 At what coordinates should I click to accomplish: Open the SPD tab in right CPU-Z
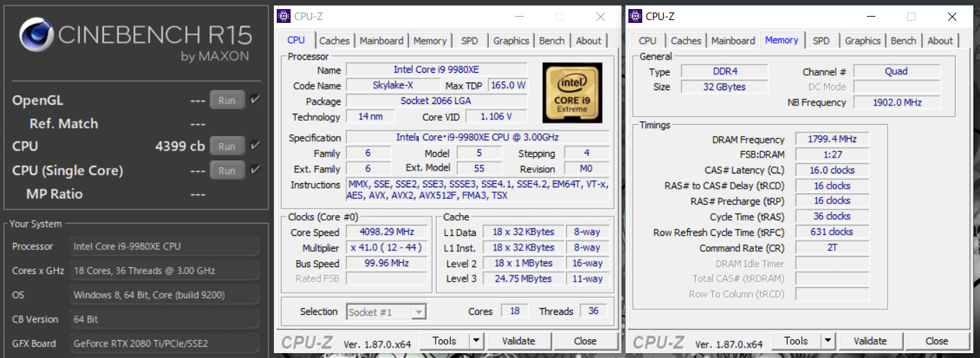(x=821, y=41)
